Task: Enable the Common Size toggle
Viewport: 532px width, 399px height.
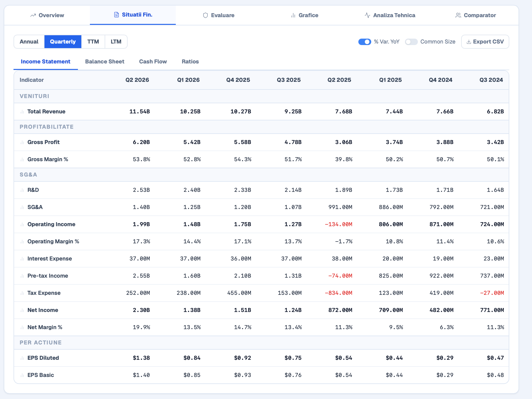Action: click(411, 42)
